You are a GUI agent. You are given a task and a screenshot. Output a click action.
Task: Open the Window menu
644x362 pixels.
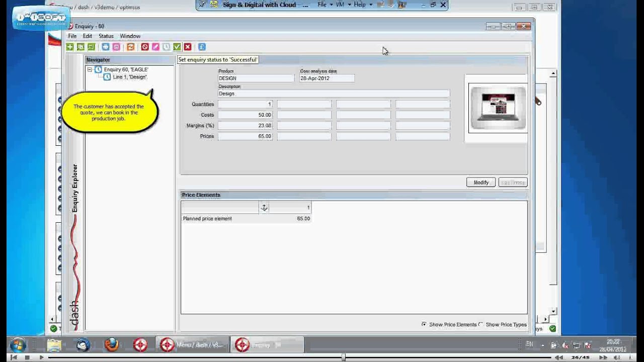[x=130, y=36]
